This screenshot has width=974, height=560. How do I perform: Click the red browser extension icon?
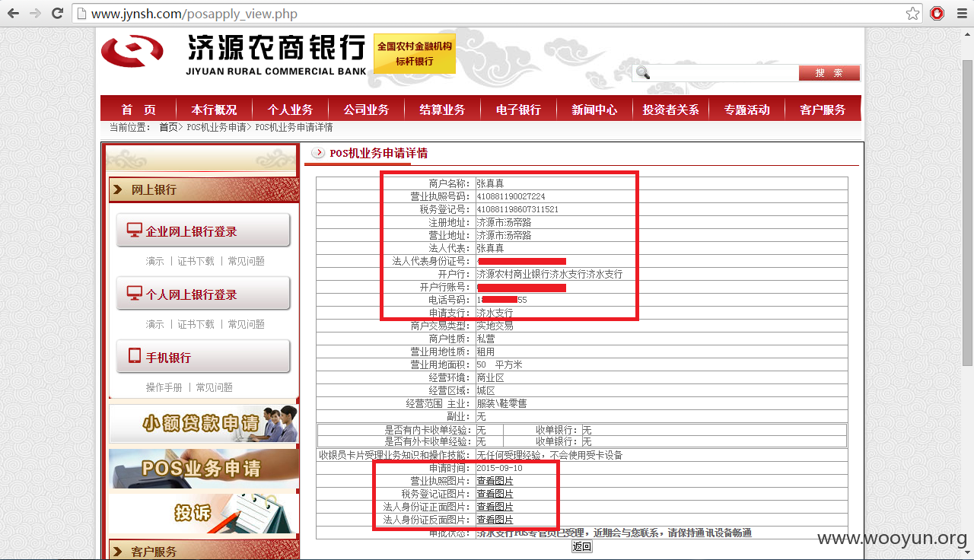(x=937, y=13)
